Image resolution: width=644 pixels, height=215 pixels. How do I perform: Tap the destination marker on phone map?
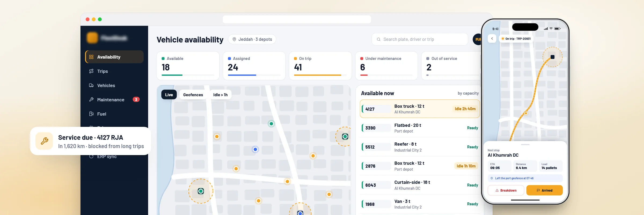coord(552,57)
